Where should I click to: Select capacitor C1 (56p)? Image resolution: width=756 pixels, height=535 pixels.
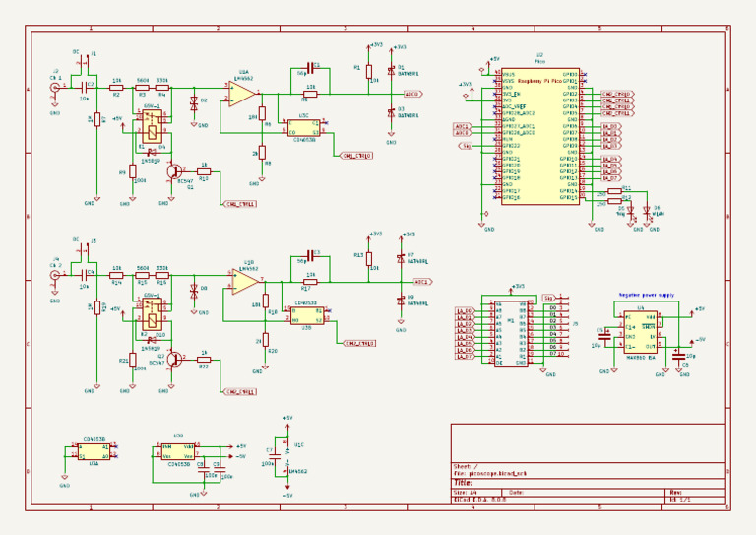[310, 68]
